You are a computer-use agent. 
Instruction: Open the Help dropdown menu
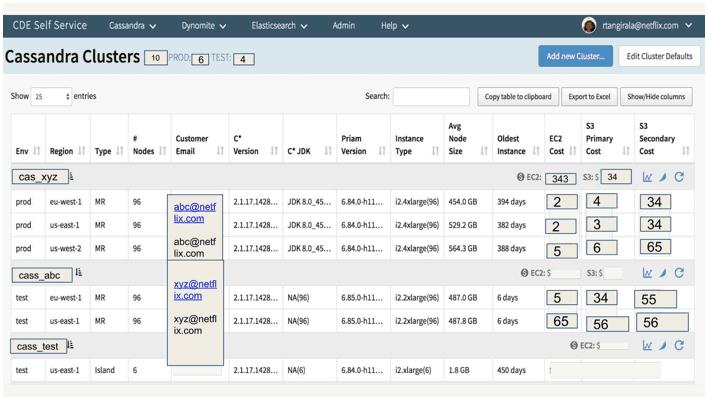pos(395,26)
